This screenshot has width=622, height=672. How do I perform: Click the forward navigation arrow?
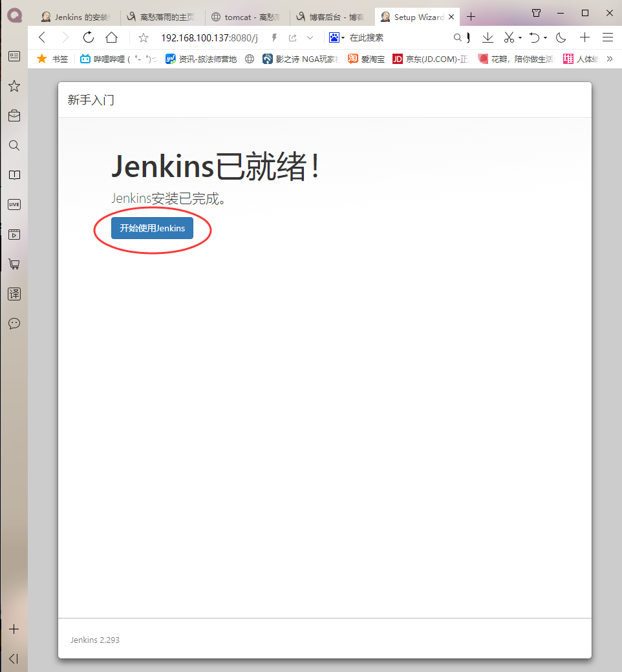[x=65, y=37]
